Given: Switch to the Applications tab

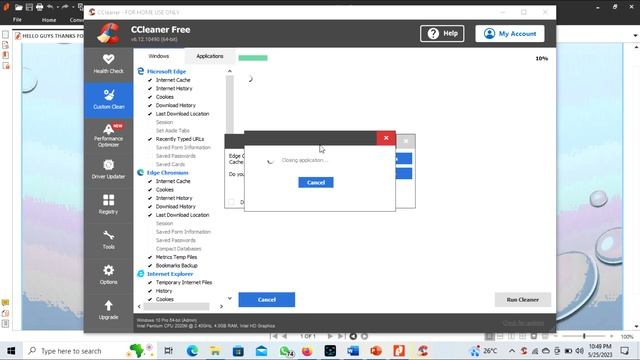Looking at the screenshot, I should pyautogui.click(x=210, y=56).
